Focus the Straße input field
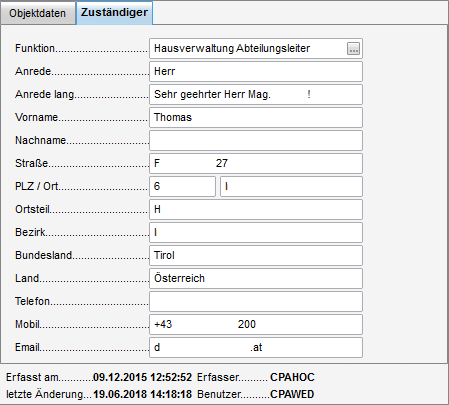The height and width of the screenshot is (405, 449). tap(256, 164)
